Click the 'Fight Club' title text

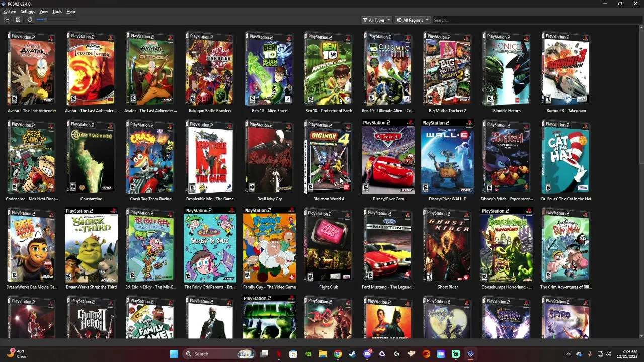[329, 287]
